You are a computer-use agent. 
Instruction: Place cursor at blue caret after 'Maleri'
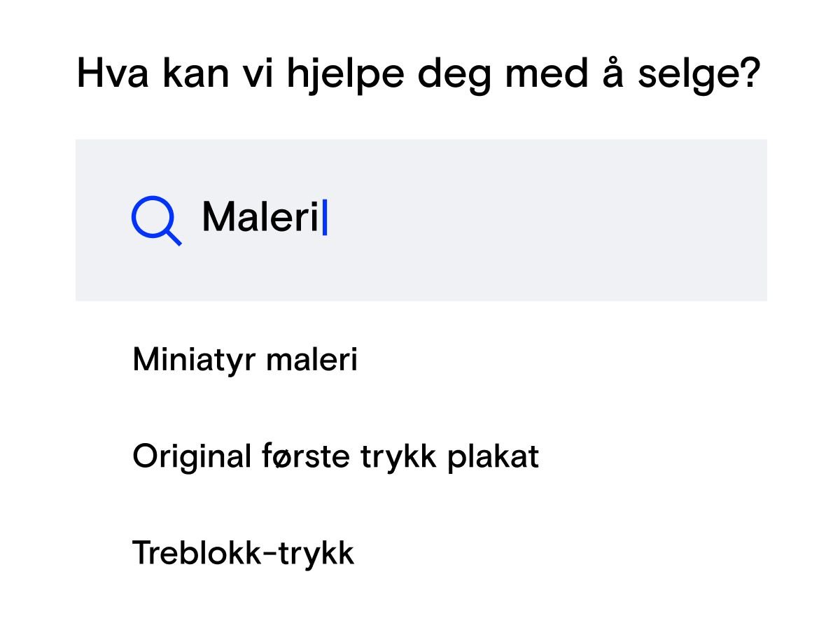(x=325, y=218)
